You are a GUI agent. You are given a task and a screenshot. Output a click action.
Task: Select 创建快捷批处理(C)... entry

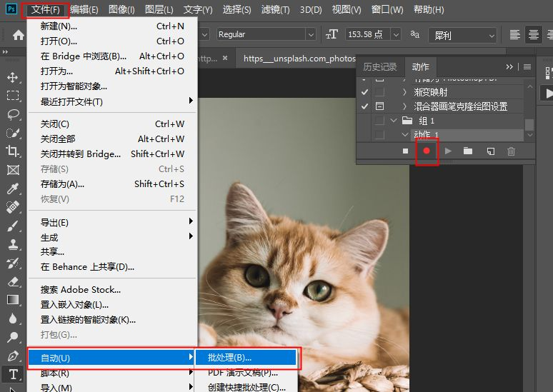(x=246, y=388)
